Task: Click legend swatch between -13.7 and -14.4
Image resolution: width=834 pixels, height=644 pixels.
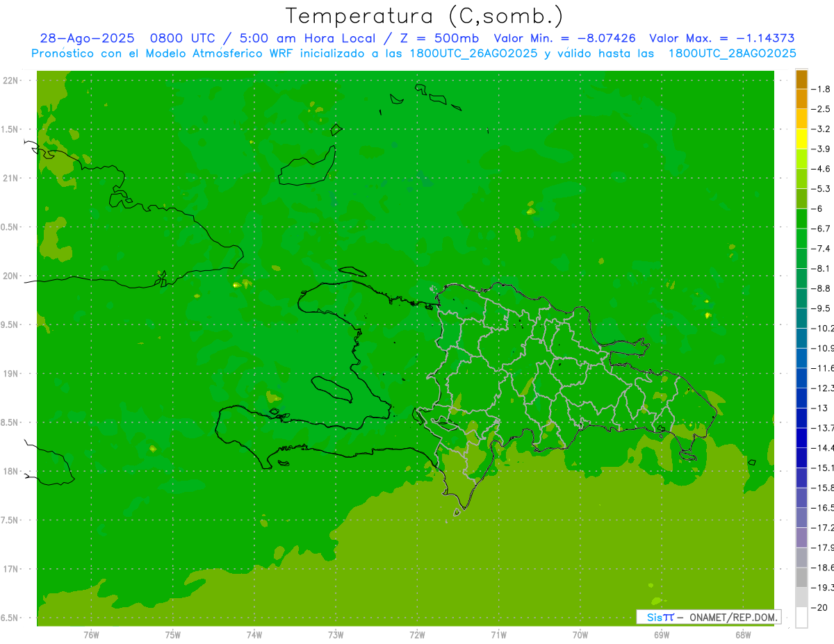Action: point(801,438)
